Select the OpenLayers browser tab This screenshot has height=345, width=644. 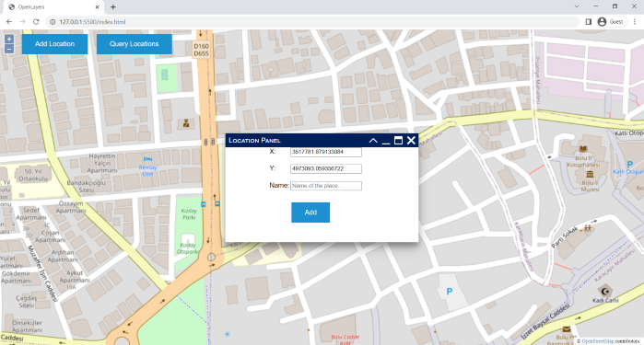tap(53, 7)
